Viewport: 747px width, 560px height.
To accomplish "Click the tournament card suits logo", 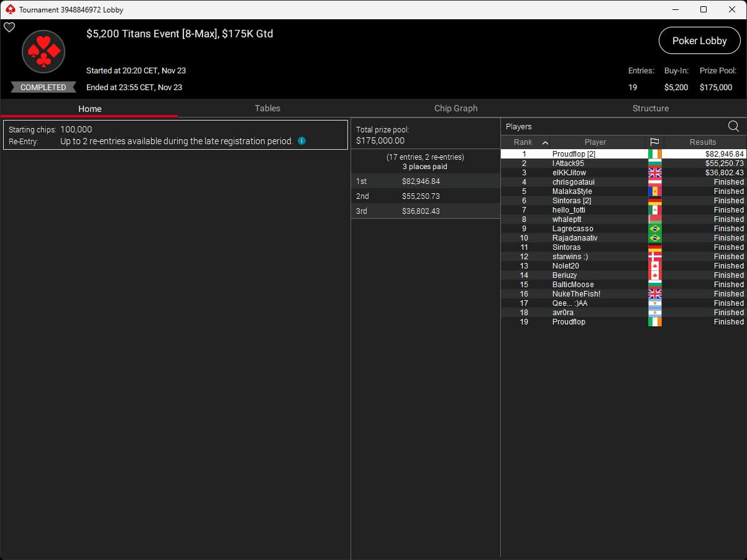I will pos(44,52).
